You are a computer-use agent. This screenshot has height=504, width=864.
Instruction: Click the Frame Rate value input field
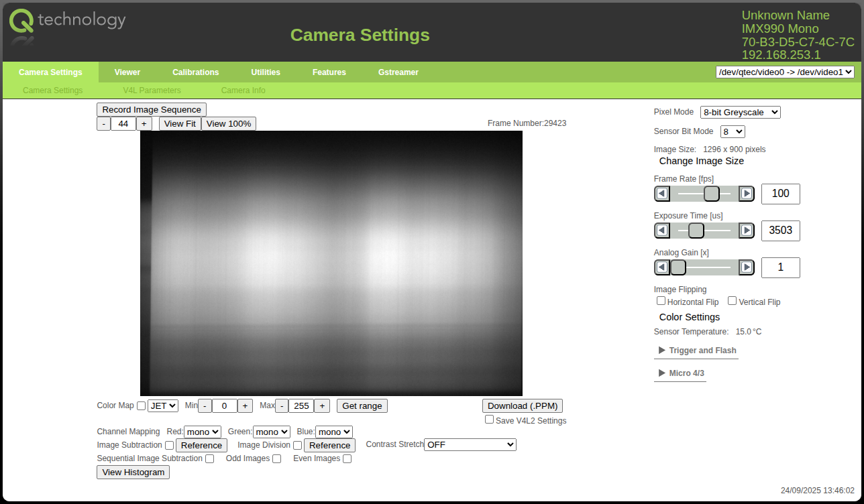(780, 194)
